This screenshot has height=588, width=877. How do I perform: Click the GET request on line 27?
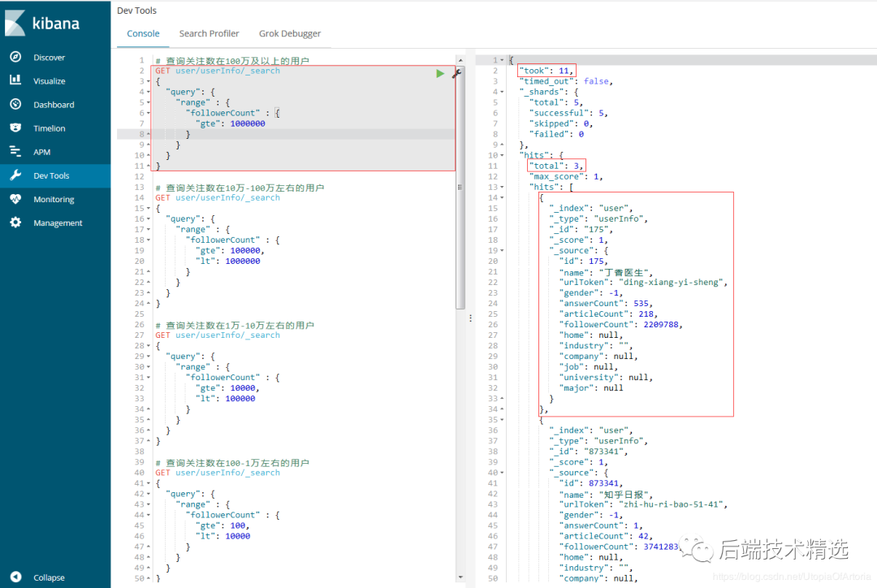point(218,335)
